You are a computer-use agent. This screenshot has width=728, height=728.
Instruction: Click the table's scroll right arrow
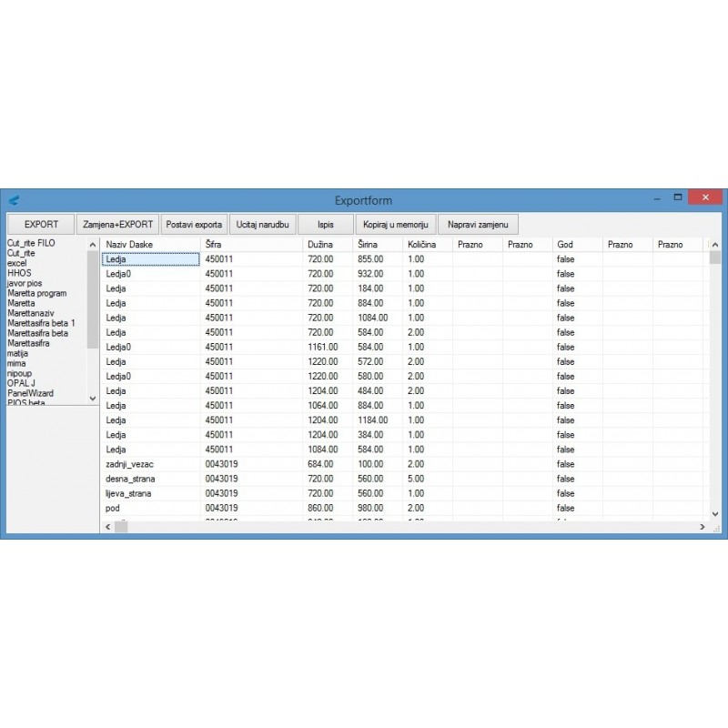click(702, 527)
